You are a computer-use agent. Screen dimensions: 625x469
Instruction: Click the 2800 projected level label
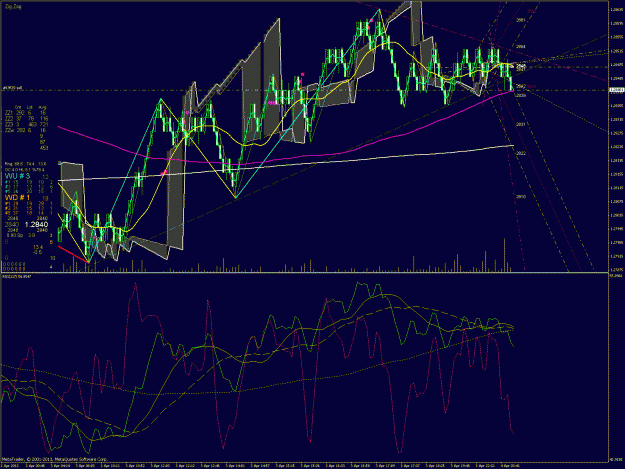click(521, 196)
